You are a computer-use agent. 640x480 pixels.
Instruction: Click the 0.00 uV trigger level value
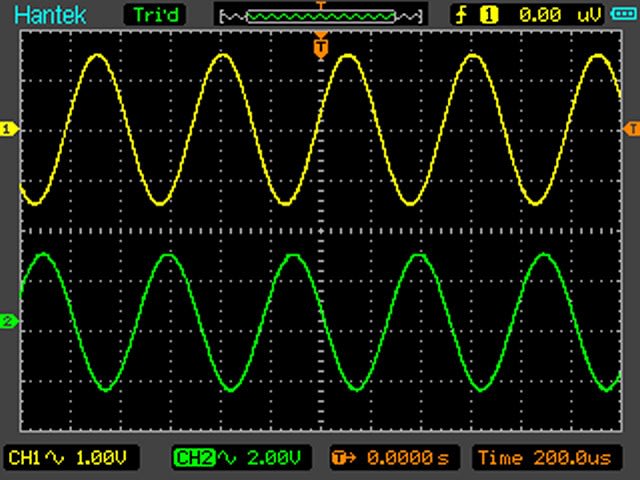click(560, 15)
